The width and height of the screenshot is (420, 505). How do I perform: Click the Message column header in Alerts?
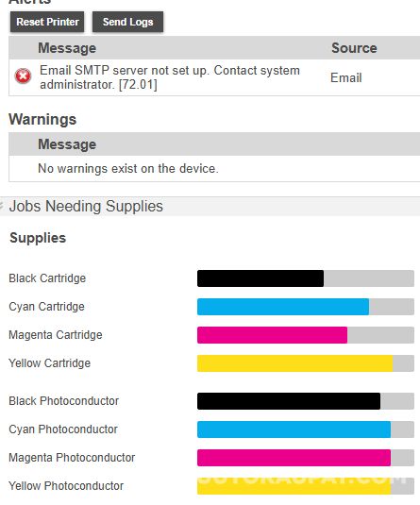[67, 48]
